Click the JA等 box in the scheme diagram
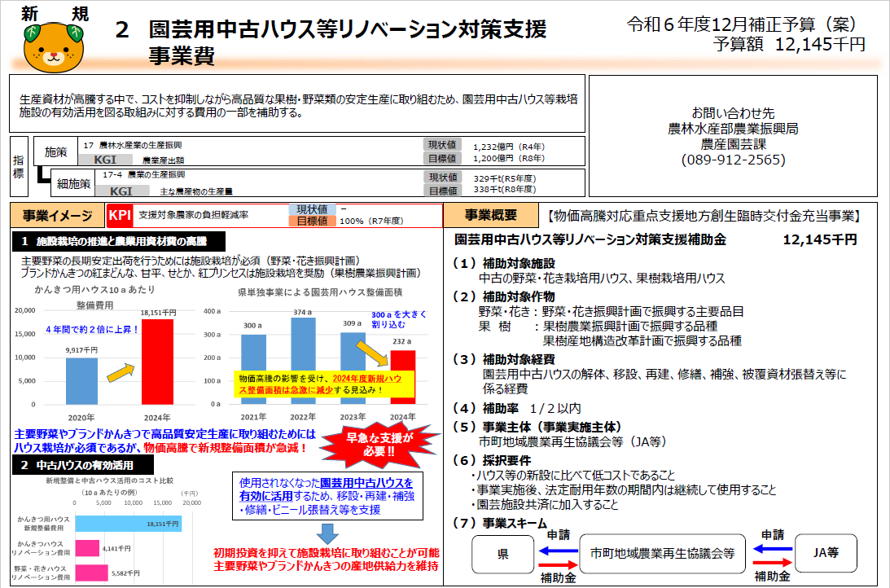Screen dimensions: 890x588 point(826,554)
